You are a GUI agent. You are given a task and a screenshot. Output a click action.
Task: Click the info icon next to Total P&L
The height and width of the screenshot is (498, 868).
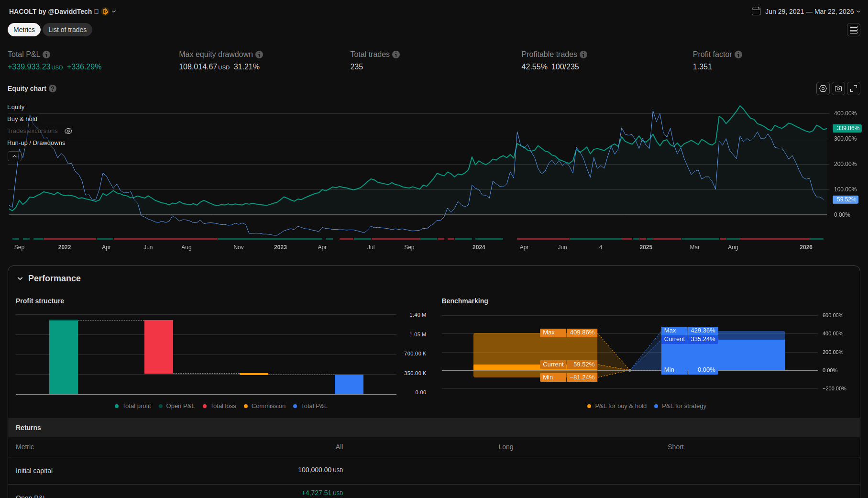pos(46,55)
